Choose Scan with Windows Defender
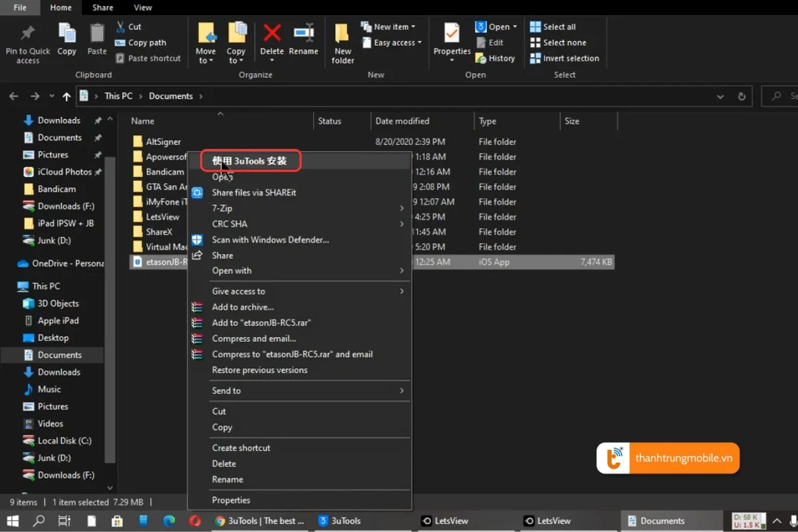The height and width of the screenshot is (532, 798). 270,239
